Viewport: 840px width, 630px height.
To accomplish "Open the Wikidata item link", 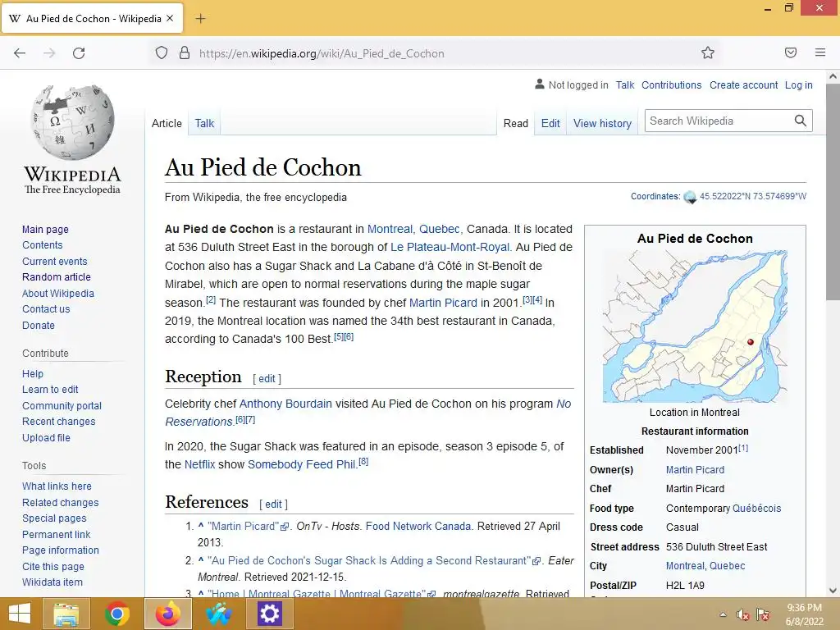I will (x=52, y=582).
